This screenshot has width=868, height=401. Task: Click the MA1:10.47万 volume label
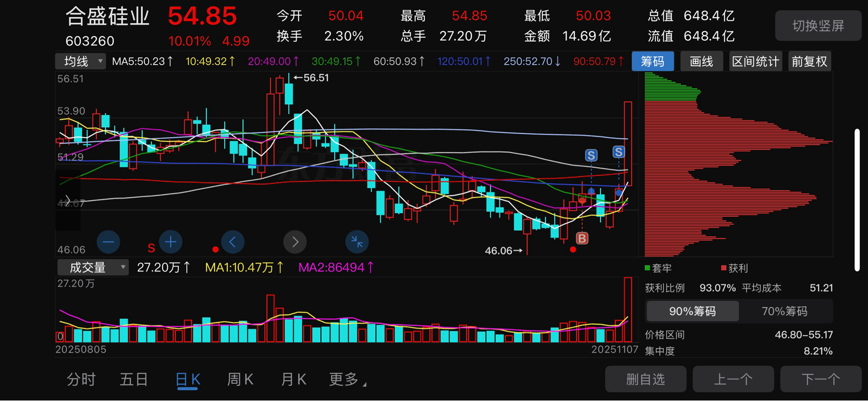pyautogui.click(x=244, y=268)
